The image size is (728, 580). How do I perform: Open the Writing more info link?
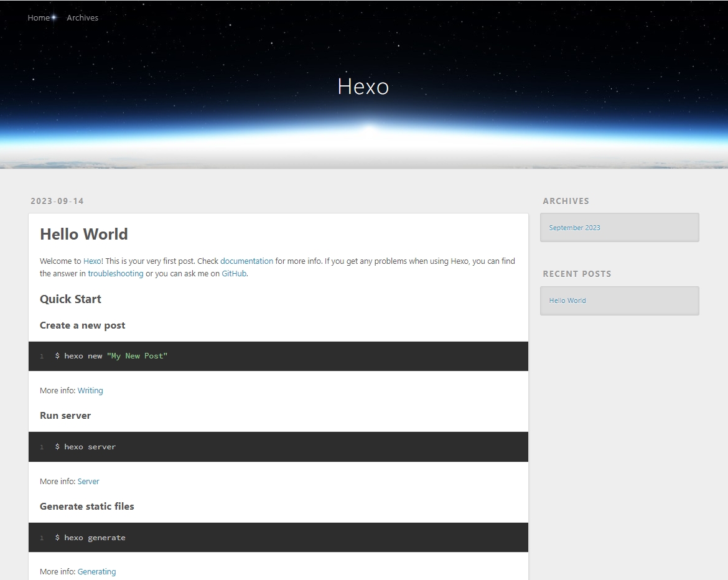tap(90, 391)
